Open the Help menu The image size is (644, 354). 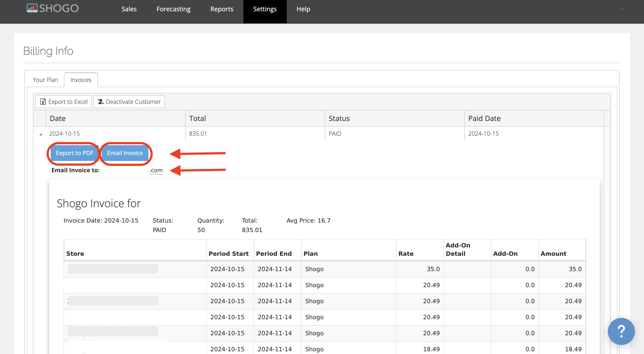click(303, 9)
